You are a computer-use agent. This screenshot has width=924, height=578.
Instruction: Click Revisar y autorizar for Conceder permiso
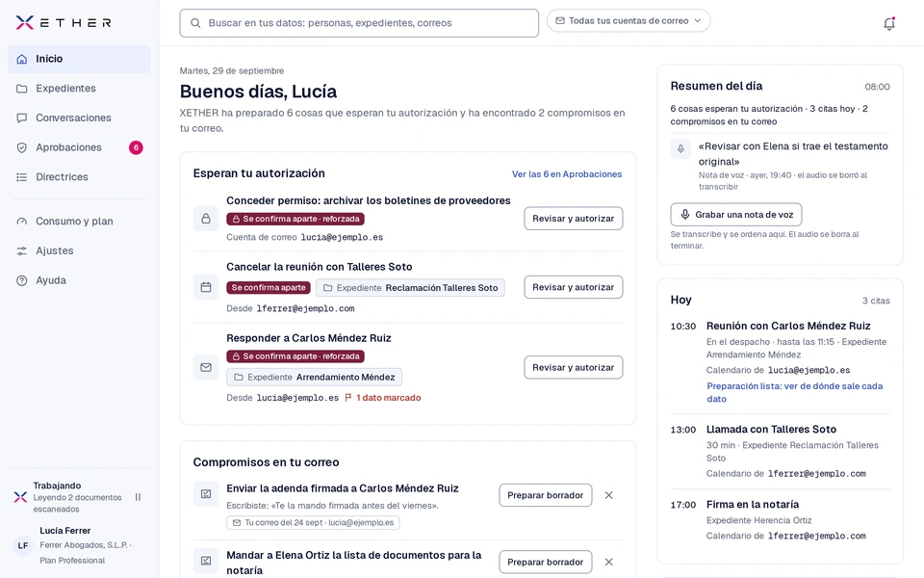[574, 219]
